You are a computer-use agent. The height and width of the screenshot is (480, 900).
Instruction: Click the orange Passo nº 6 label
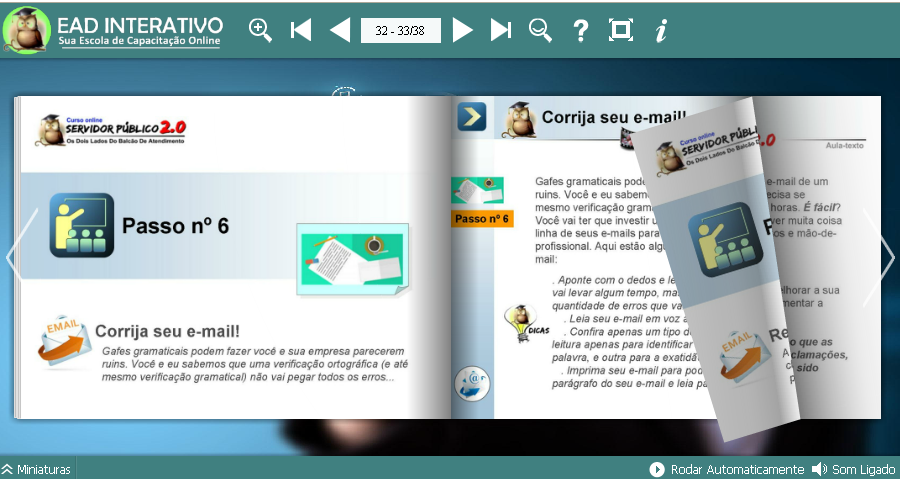(x=482, y=219)
